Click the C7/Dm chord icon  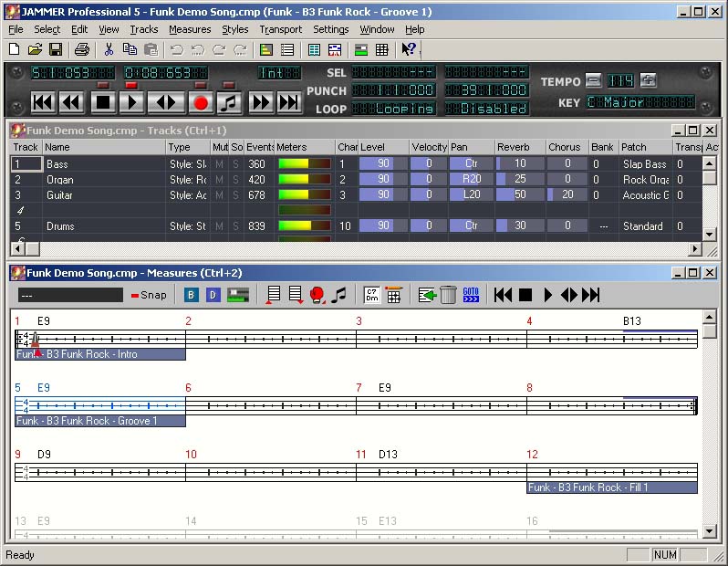point(372,295)
